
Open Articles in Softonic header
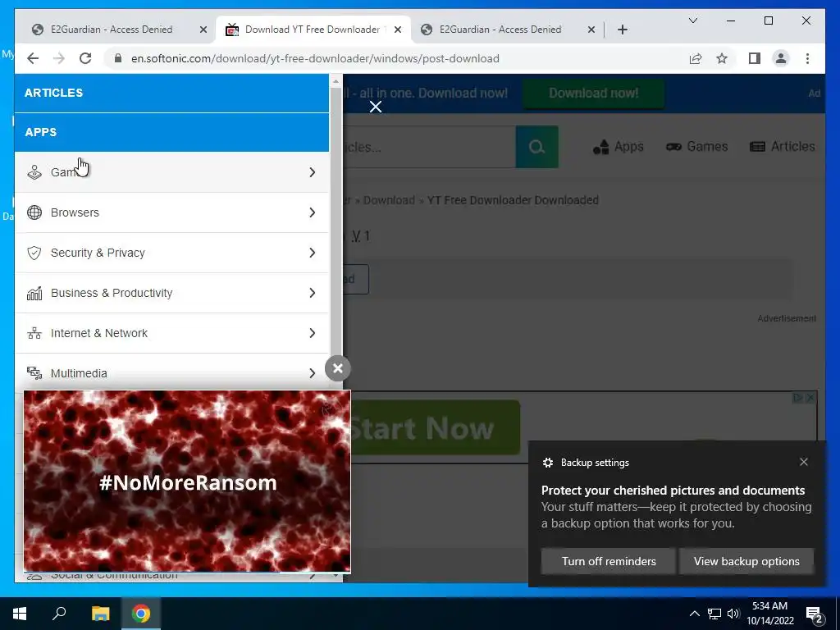tap(782, 147)
